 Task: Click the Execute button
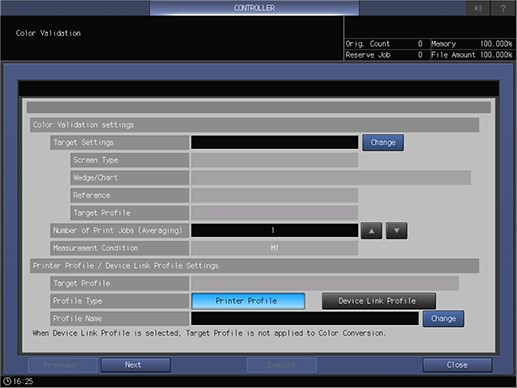click(x=282, y=365)
